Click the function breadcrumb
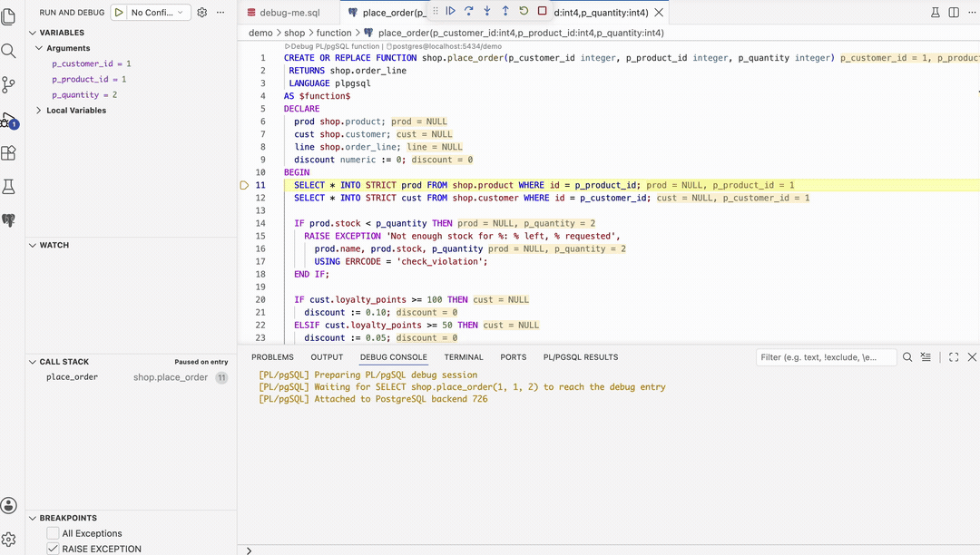 pyautogui.click(x=334, y=33)
